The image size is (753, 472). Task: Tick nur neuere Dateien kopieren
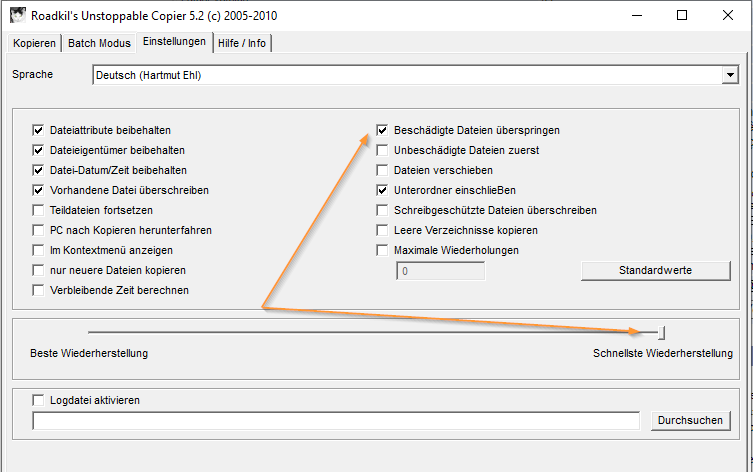click(x=38, y=270)
